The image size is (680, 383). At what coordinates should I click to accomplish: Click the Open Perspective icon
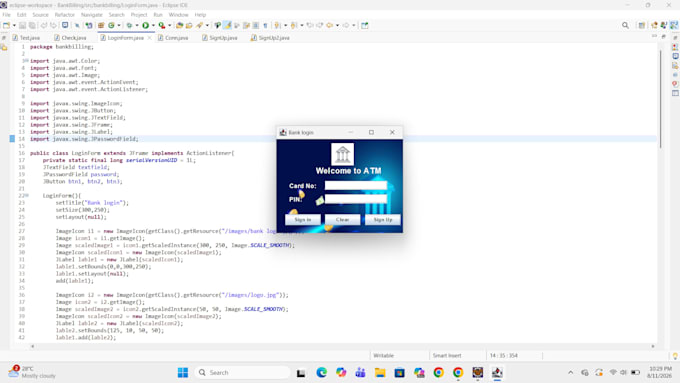pos(642,26)
